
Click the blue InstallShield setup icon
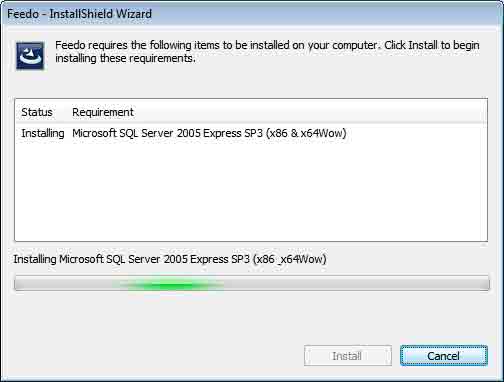30,56
